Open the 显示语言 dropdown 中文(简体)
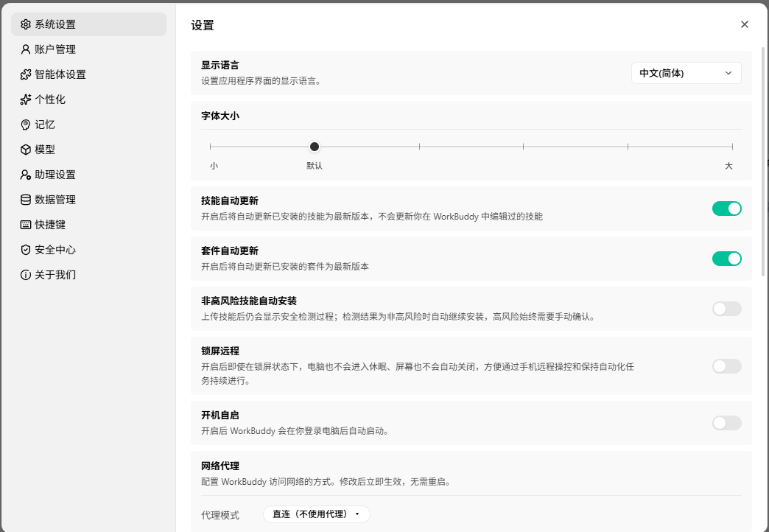 pyautogui.click(x=686, y=73)
